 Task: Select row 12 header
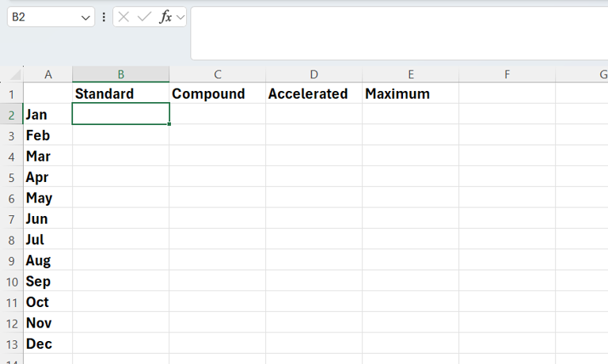tap(12, 324)
